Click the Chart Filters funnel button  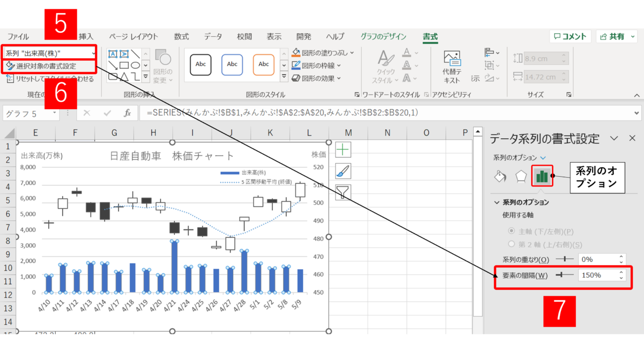343,192
